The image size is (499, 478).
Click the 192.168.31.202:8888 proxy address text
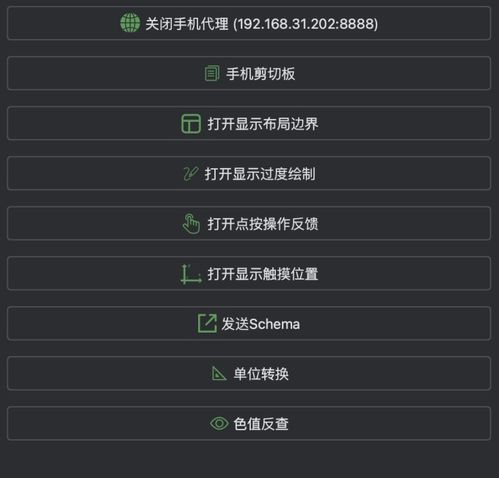click(x=306, y=24)
